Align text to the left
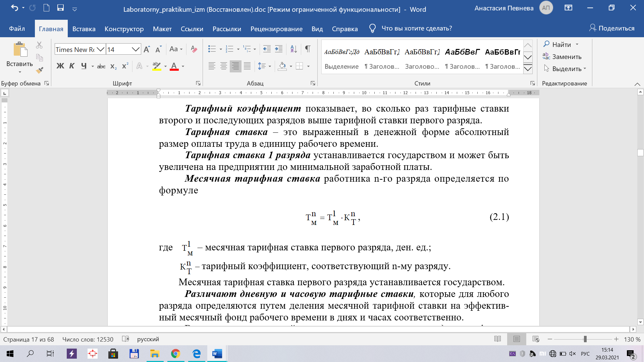Viewport: 644px width, 362px height. click(212, 66)
